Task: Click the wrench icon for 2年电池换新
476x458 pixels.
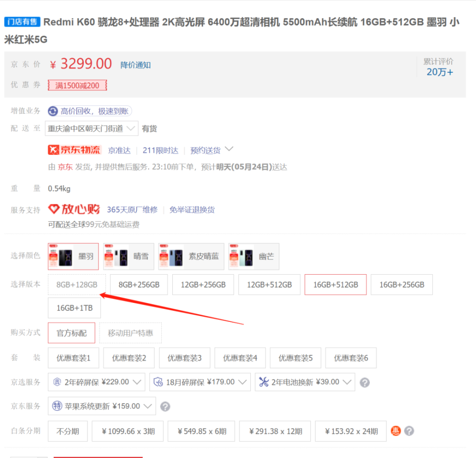Action: point(264,382)
